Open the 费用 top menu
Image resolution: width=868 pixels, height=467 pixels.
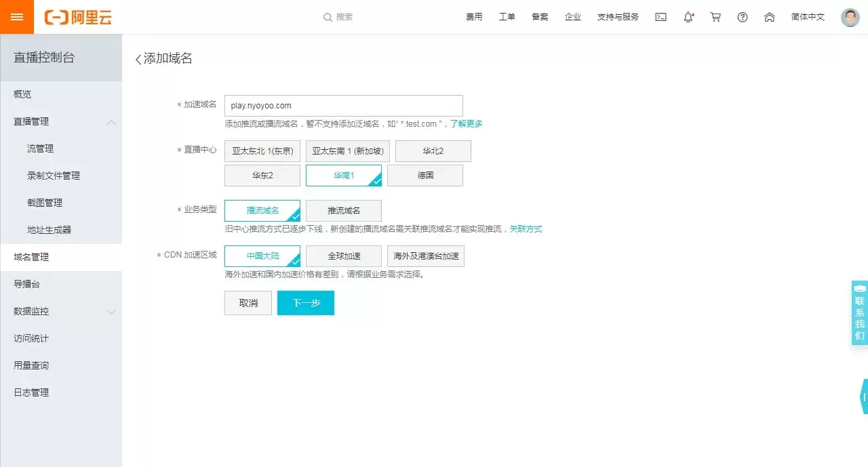coord(474,17)
